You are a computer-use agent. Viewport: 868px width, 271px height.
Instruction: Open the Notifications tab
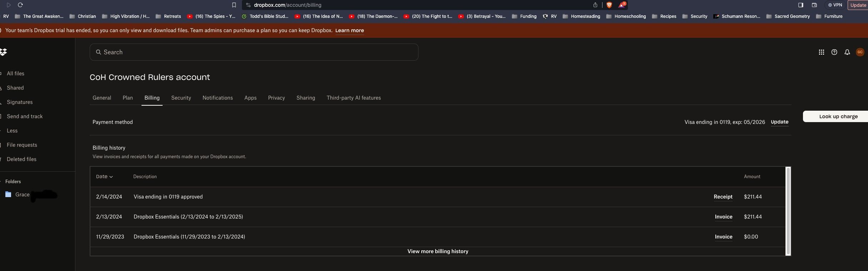pos(218,98)
